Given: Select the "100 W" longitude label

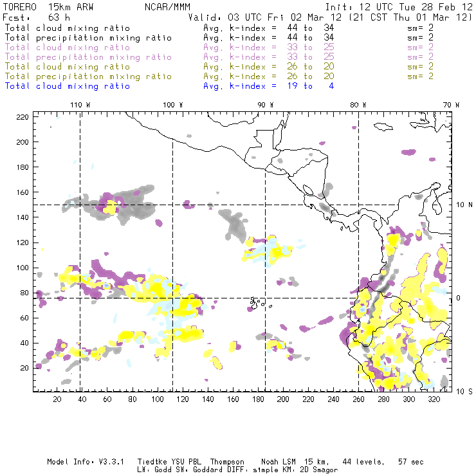Looking at the screenshot, I should [173, 105].
